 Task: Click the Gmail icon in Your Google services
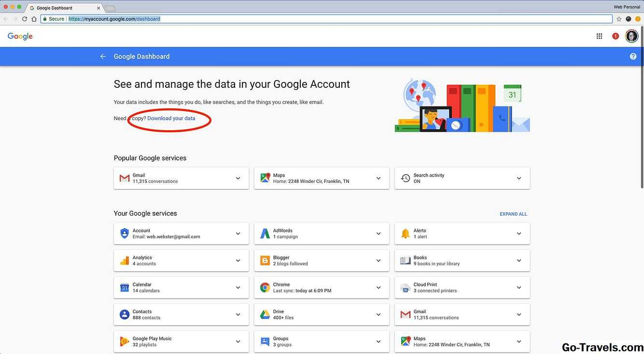[406, 314]
